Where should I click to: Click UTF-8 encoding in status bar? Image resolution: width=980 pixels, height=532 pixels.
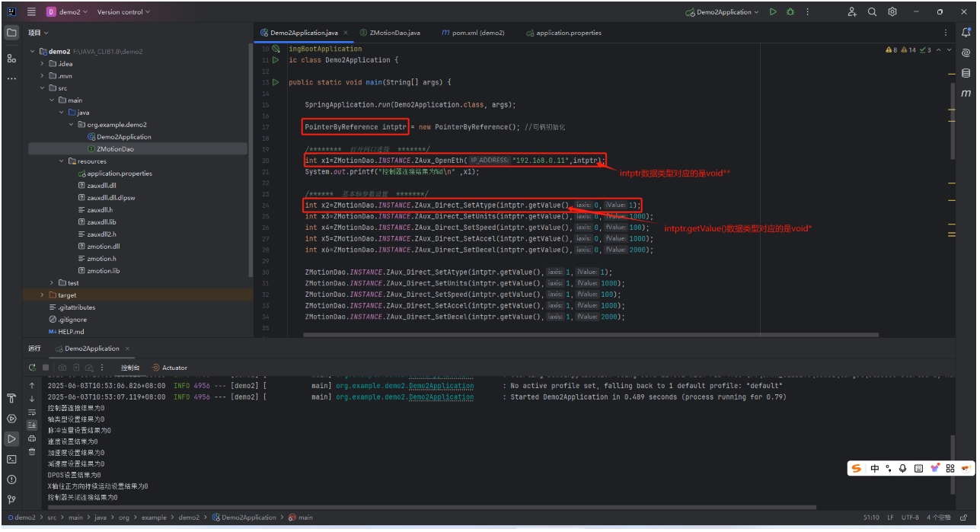point(911,518)
